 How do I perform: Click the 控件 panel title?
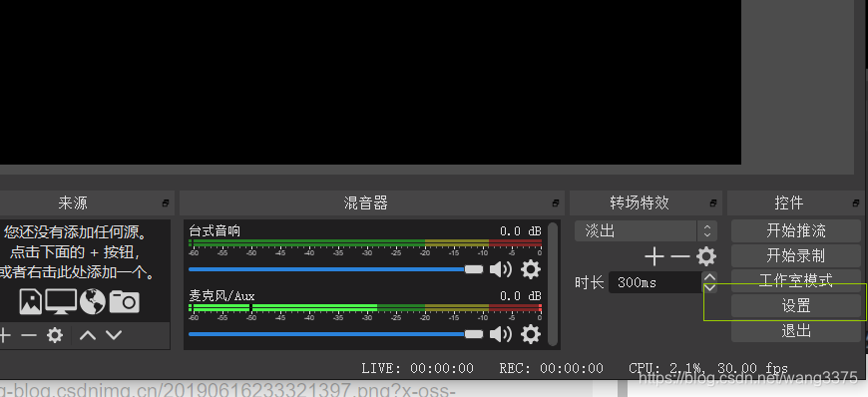pyautogui.click(x=789, y=203)
